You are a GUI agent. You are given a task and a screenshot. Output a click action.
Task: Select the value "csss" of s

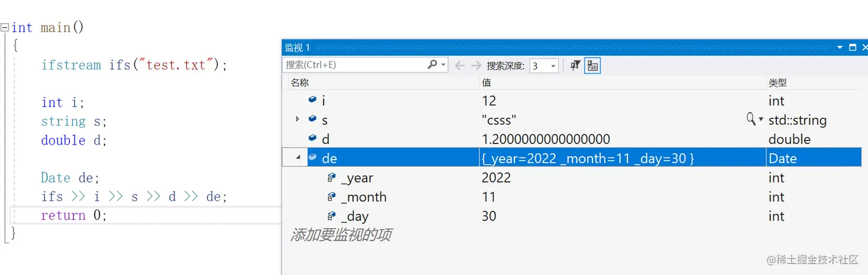coord(499,120)
